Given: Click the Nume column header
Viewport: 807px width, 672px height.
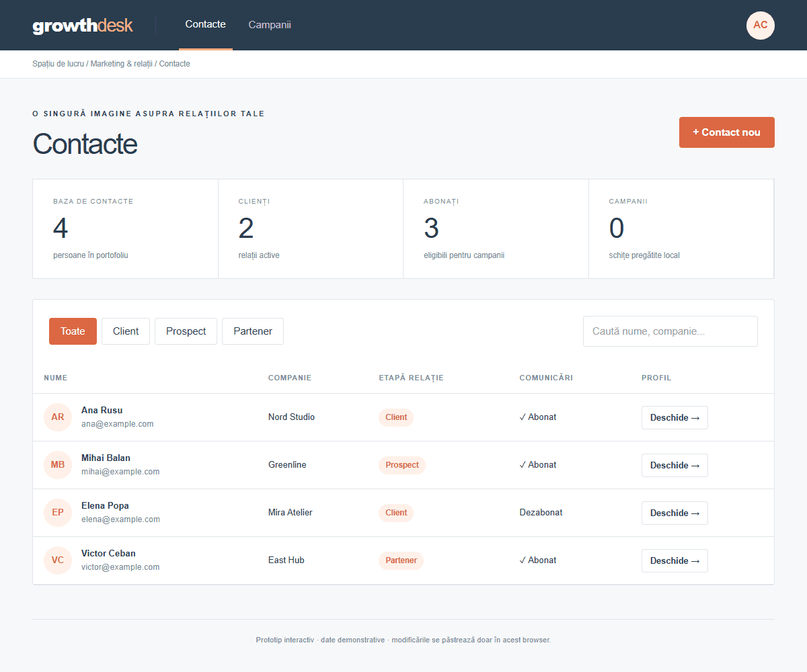Looking at the screenshot, I should pyautogui.click(x=56, y=378).
